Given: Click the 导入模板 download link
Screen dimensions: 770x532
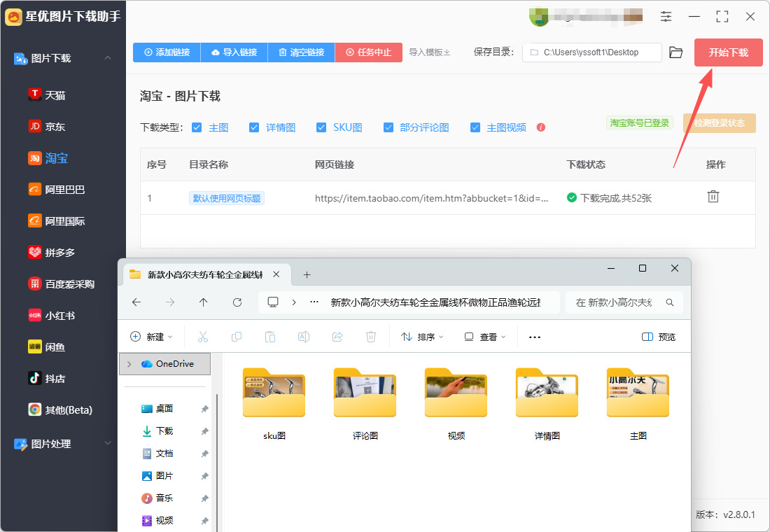Looking at the screenshot, I should coord(430,52).
